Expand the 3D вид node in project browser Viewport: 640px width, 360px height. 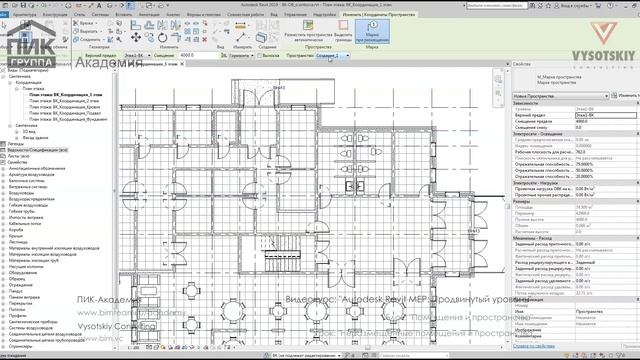(17, 132)
